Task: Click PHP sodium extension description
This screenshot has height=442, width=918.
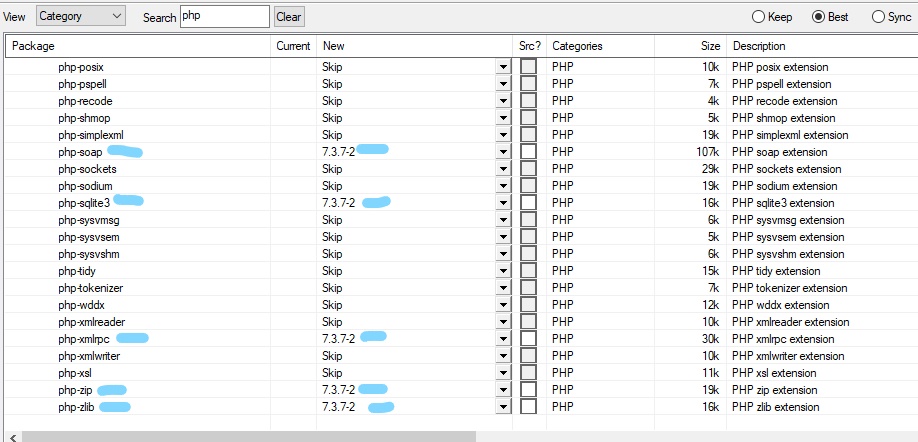Action: tap(785, 186)
